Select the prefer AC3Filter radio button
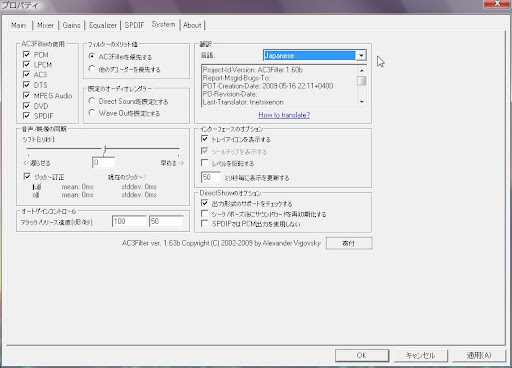Viewport: 512px width, 368px height. point(92,56)
